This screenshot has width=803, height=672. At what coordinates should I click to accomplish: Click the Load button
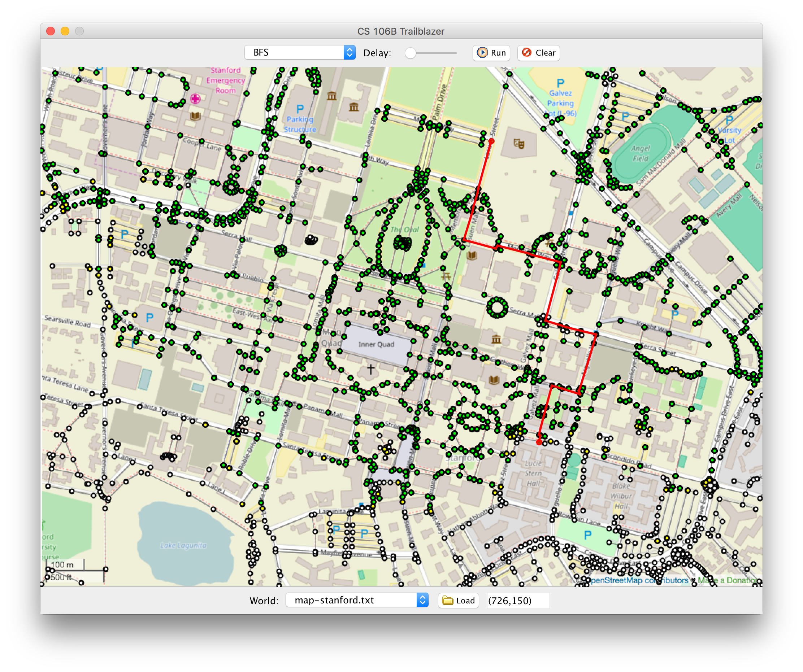[459, 600]
